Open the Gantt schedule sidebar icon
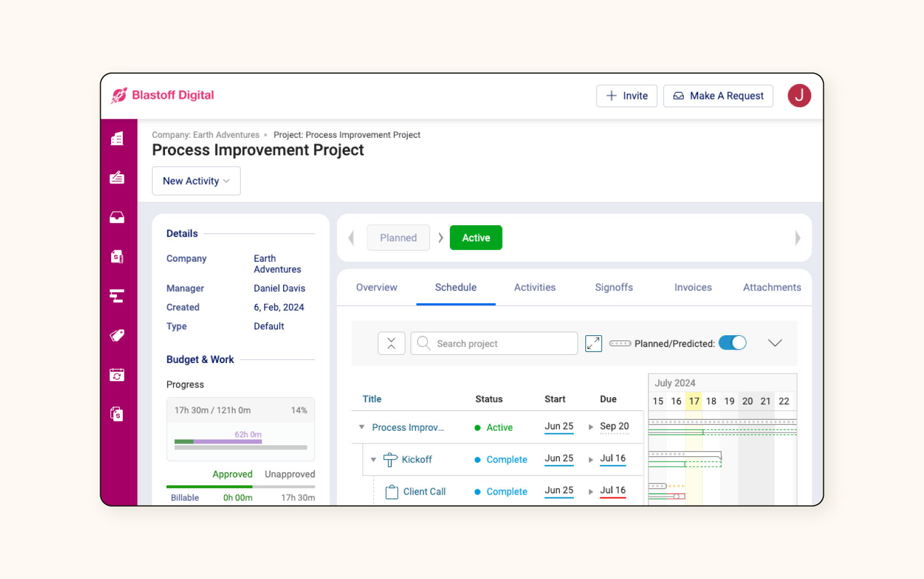Viewport: 924px width, 579px height. [117, 296]
